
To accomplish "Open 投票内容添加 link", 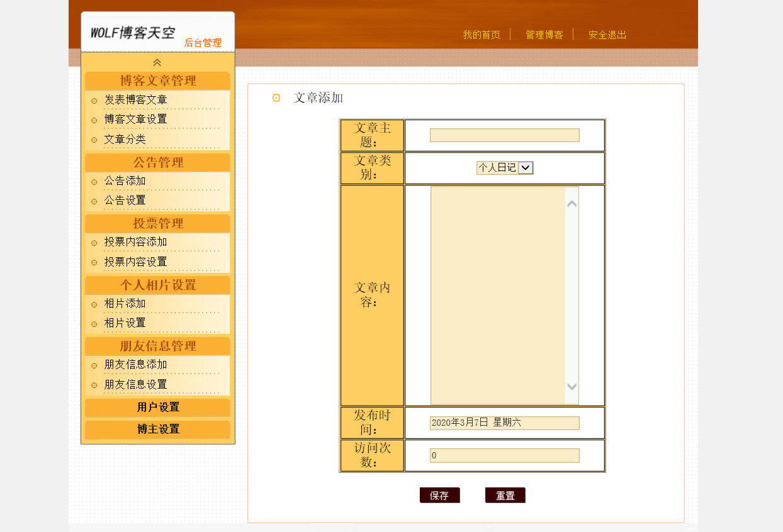I will pos(136,241).
